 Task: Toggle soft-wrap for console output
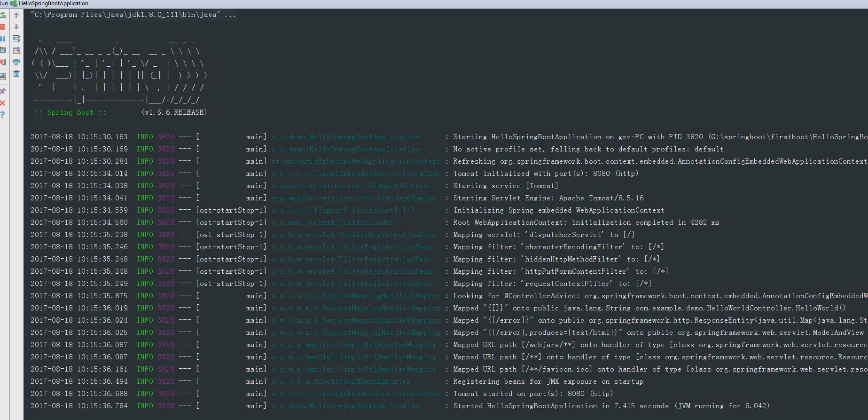[x=16, y=39]
